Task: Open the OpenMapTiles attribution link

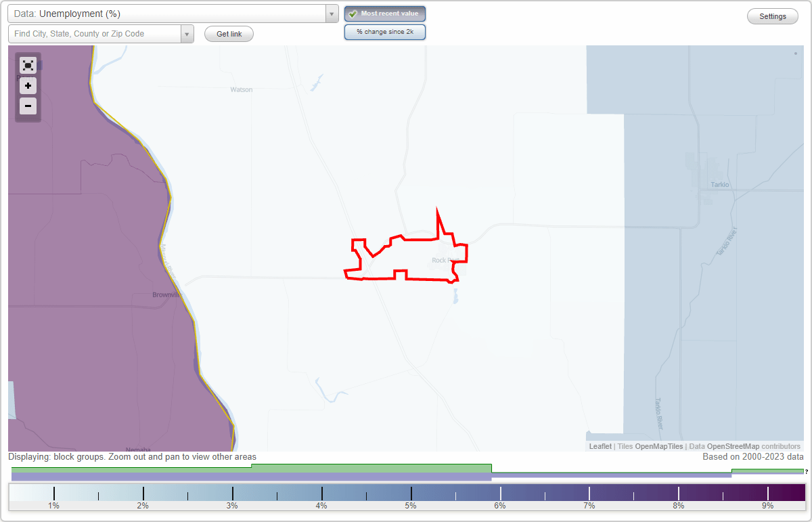Action: point(659,446)
